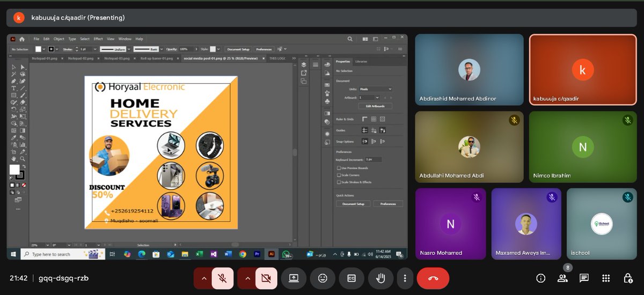644x295 pixels.
Task: Select the Paintbrush tool
Action: click(23, 95)
